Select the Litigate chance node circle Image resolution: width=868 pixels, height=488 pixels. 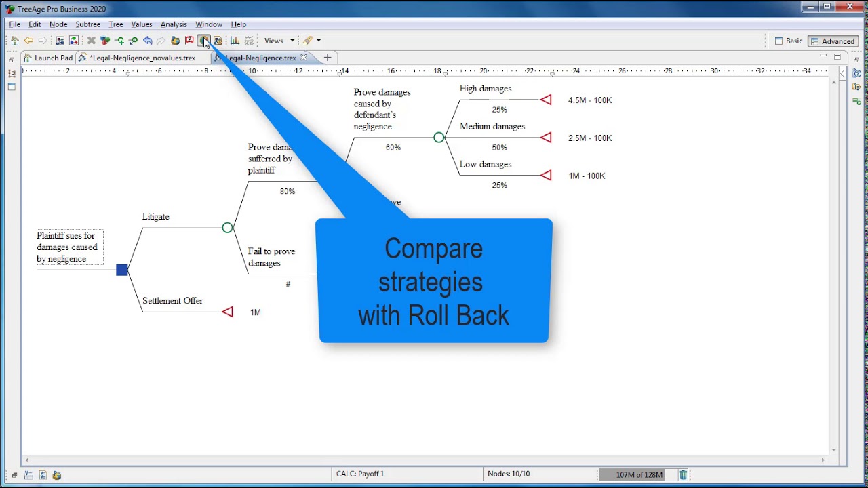227,228
